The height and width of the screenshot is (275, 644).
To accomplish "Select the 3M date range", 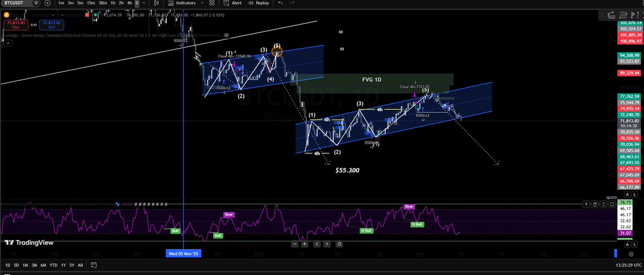I will [x=34, y=265].
